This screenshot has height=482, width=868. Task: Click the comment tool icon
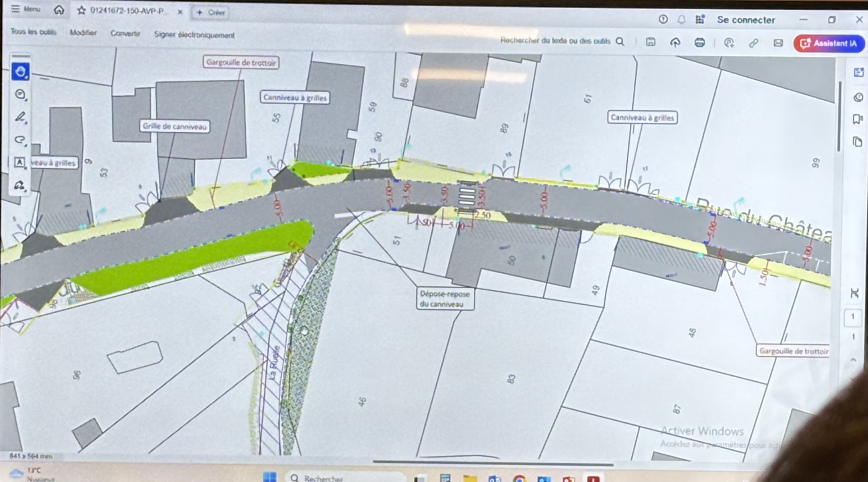tap(20, 94)
